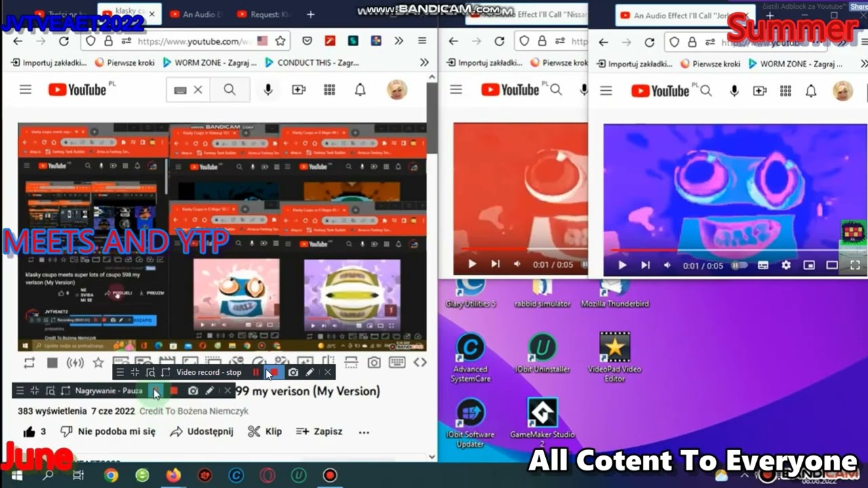The width and height of the screenshot is (868, 488).
Task: Toggle subtitles in right YouTube player
Action: [x=763, y=266]
